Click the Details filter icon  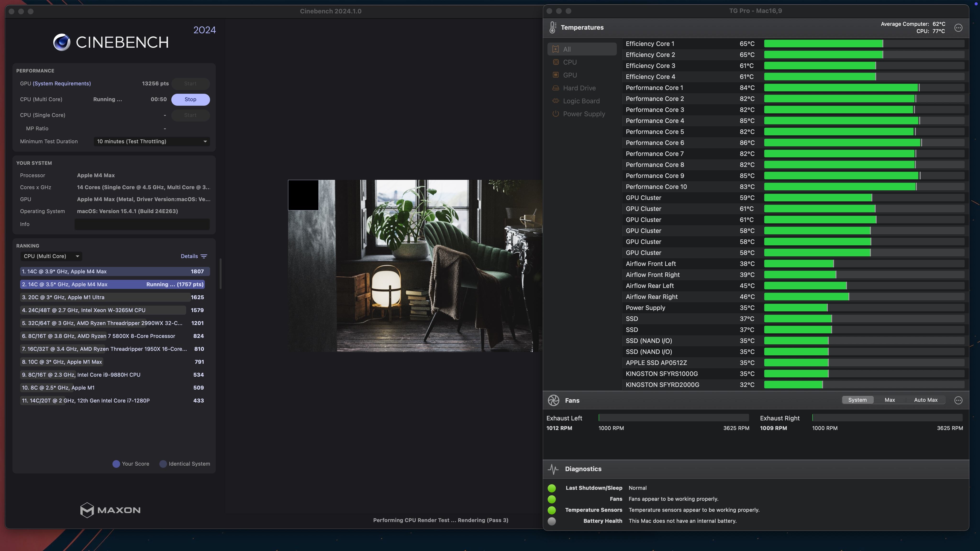(x=204, y=256)
